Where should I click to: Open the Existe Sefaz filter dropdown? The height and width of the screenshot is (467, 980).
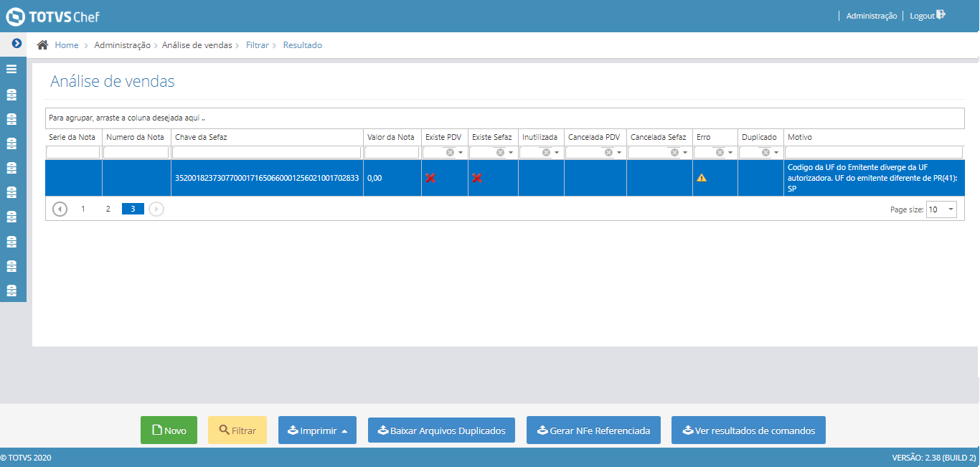point(510,153)
